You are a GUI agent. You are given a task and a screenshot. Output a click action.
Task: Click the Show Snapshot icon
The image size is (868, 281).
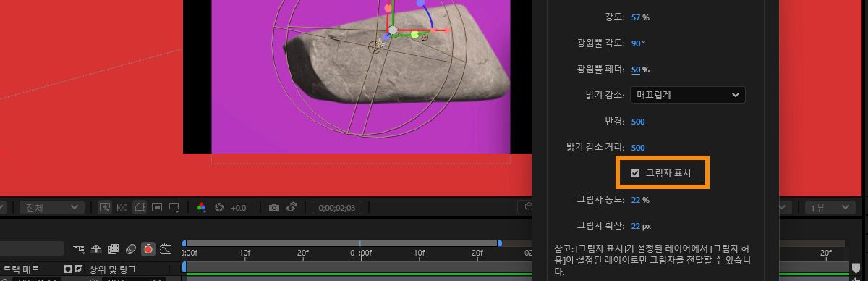click(x=292, y=207)
